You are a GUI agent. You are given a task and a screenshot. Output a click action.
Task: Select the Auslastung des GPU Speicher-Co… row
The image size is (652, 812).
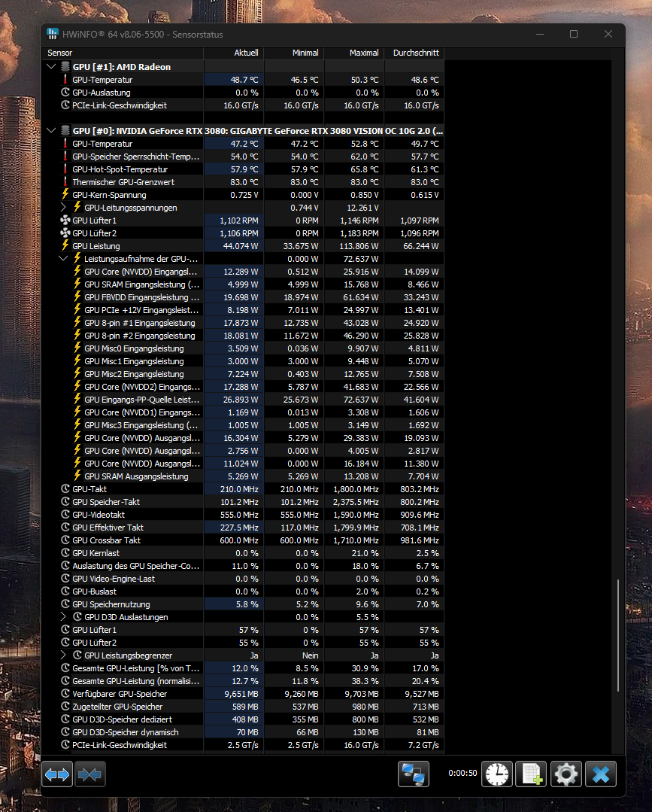point(243,566)
